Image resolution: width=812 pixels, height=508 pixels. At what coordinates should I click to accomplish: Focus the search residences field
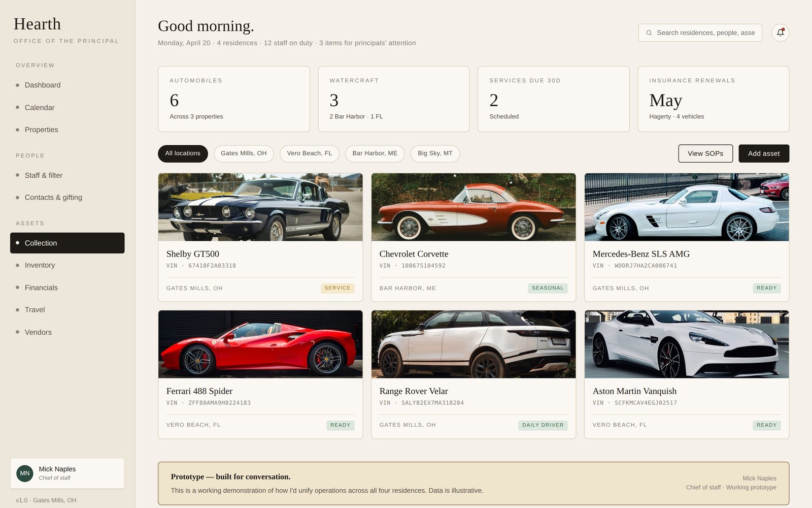click(700, 33)
